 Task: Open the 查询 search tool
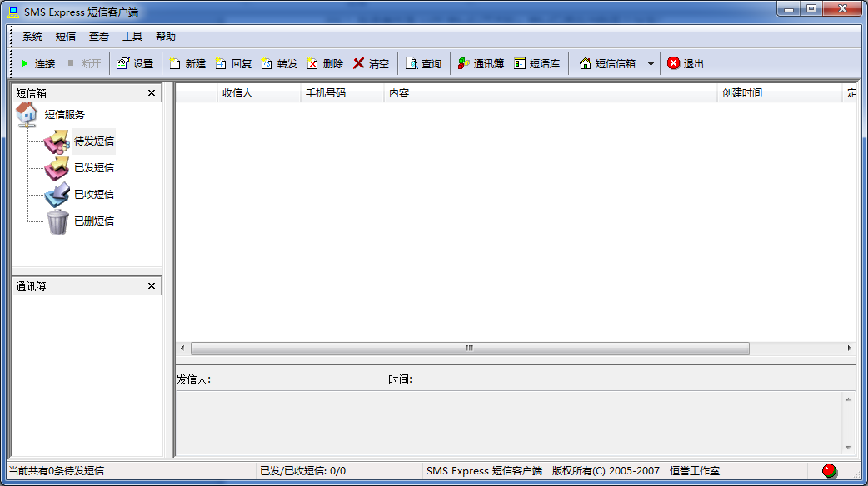click(423, 63)
